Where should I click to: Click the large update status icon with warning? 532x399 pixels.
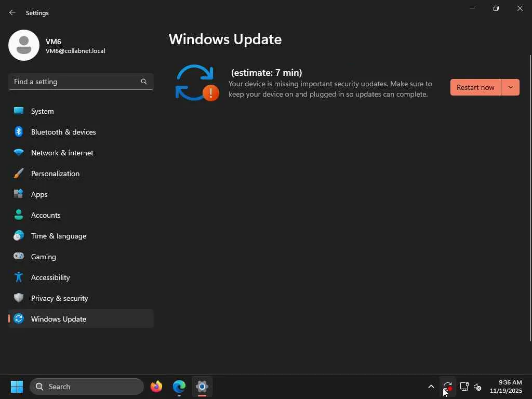[197, 83]
